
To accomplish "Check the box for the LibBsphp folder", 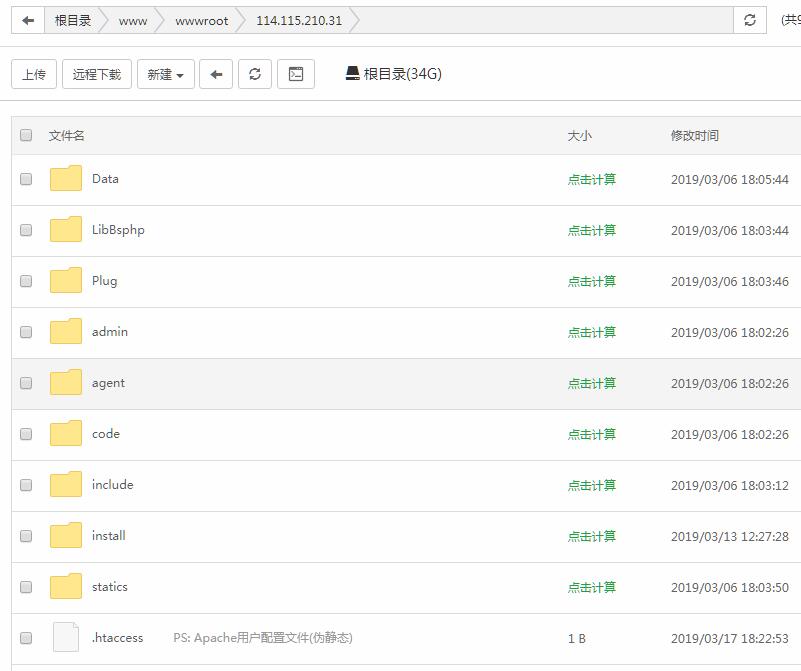I will (26, 230).
